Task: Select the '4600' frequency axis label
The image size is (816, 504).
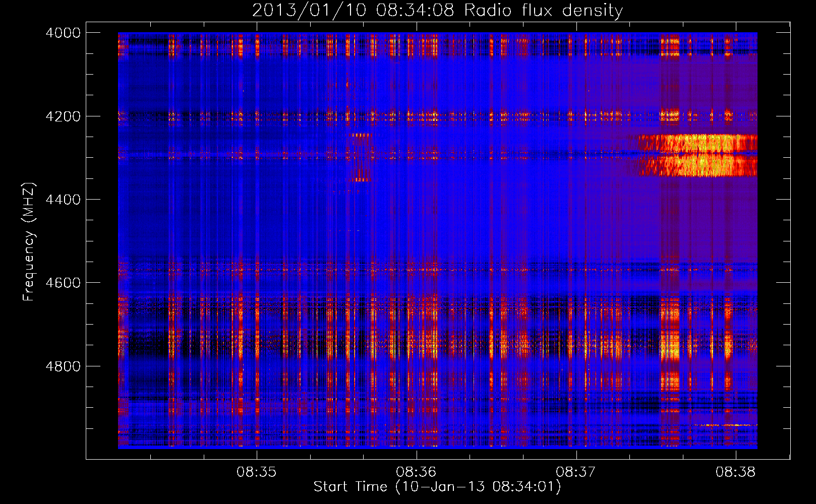Action: click(x=63, y=283)
